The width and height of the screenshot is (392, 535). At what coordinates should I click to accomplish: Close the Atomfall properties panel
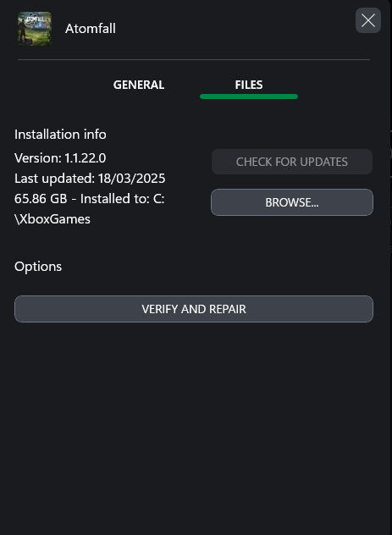[368, 20]
